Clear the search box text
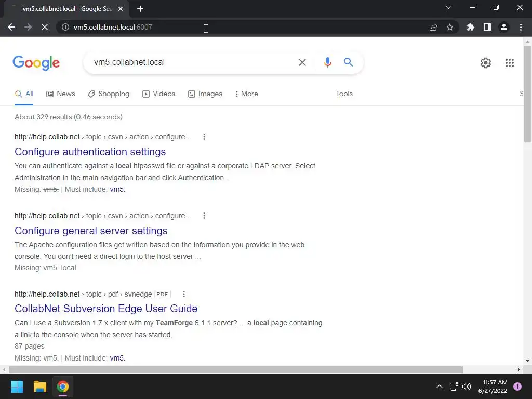This screenshot has width=532, height=399. click(x=302, y=62)
